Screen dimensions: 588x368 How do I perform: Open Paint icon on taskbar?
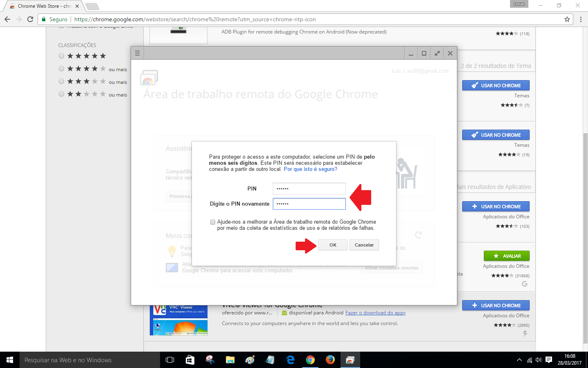(250, 360)
